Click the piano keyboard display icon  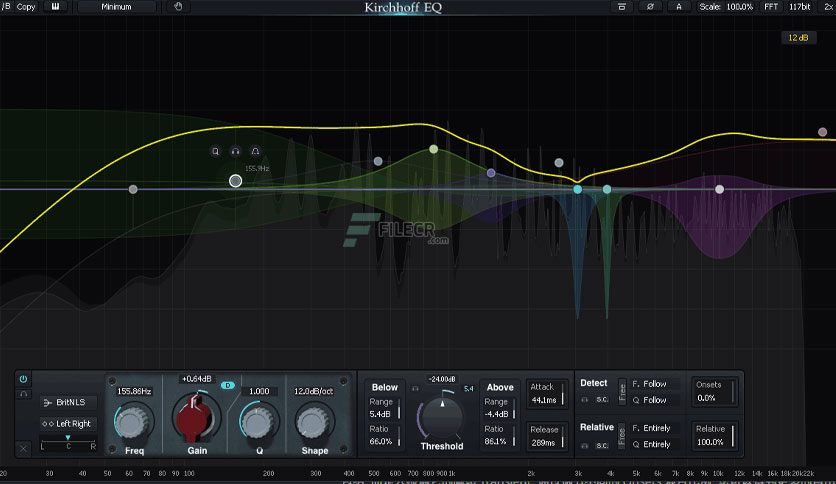55,6
